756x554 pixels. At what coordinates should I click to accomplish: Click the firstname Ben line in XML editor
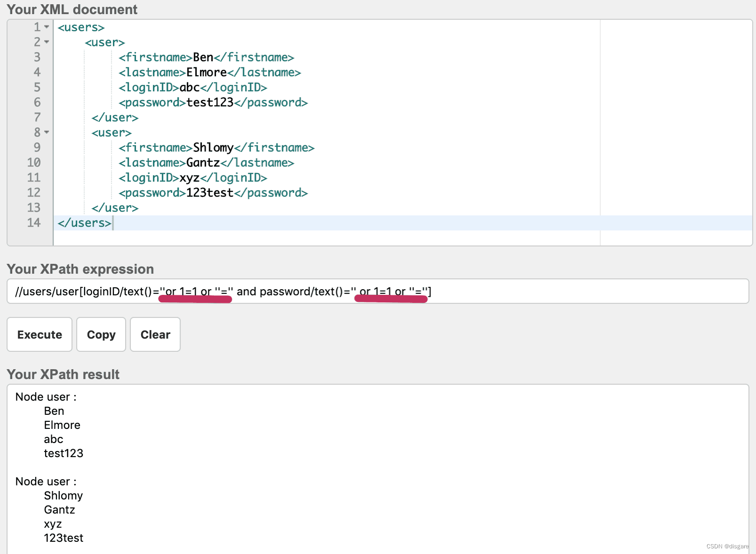[206, 57]
